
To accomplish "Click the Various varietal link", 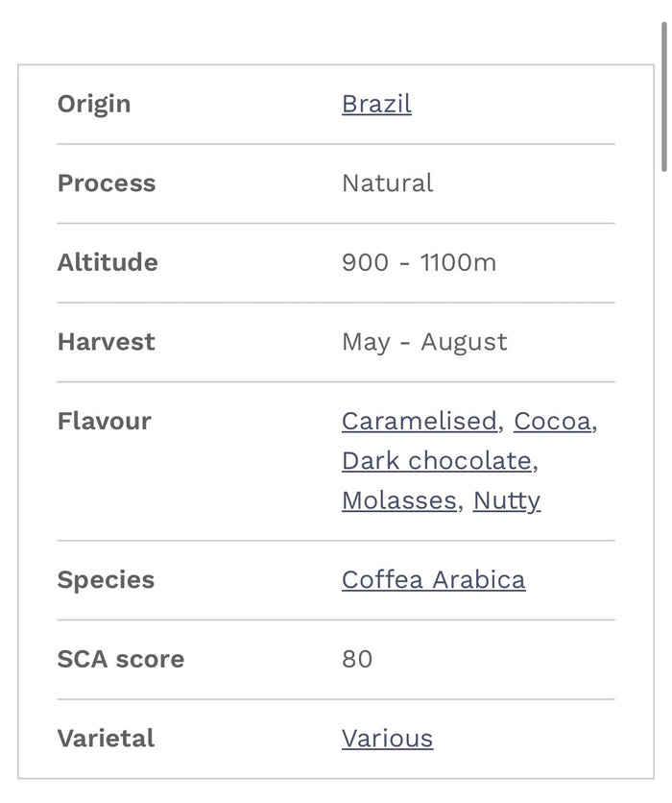I will pos(387,738).
